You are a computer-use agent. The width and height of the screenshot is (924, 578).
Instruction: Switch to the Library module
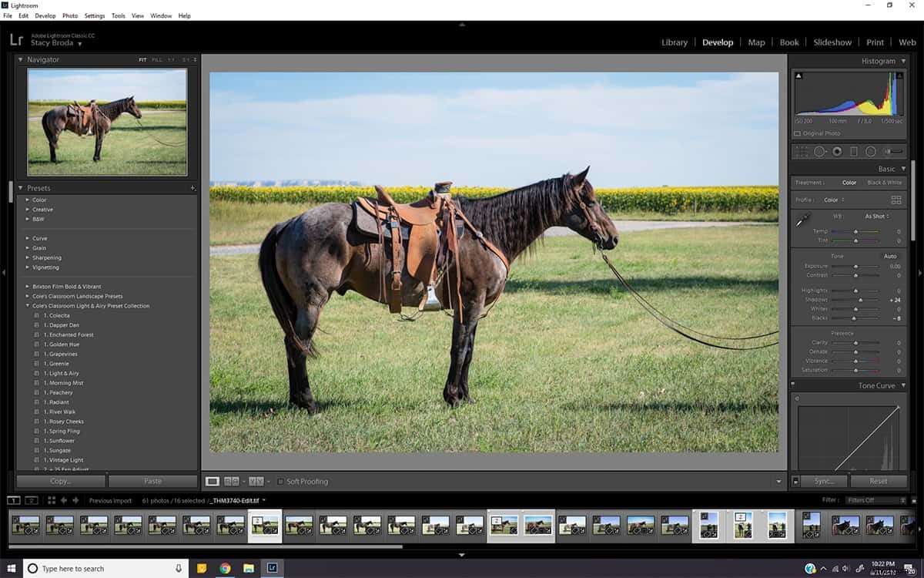[x=675, y=42]
